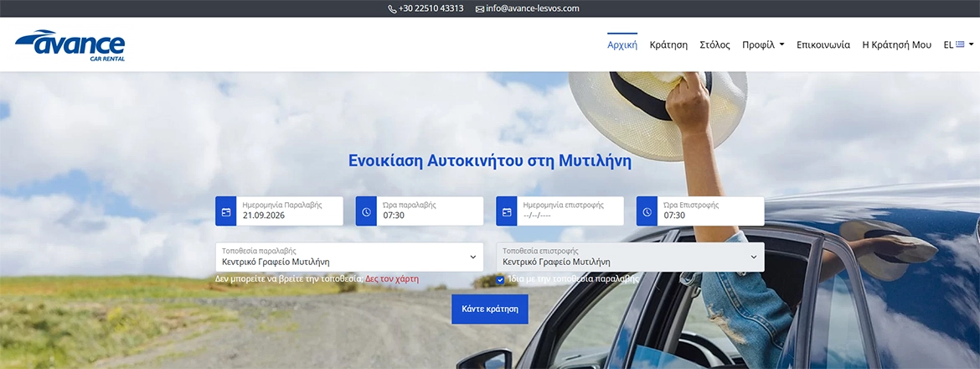Click the empty Ημερομηνία επιστροφής date field
980x369 pixels.
(x=570, y=211)
